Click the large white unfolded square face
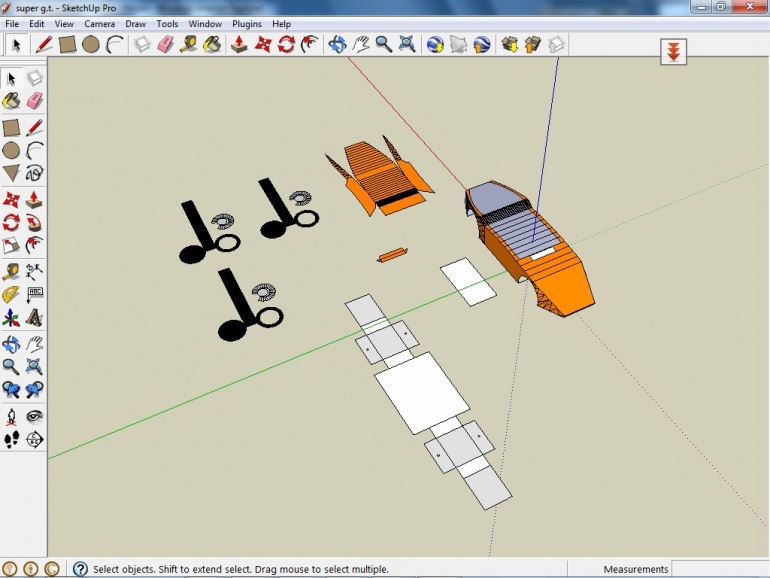 (x=422, y=393)
